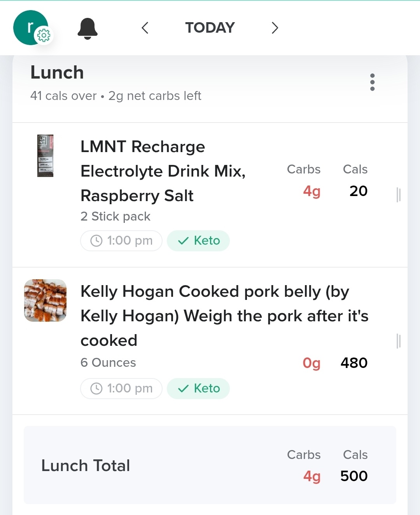The height and width of the screenshot is (515, 420).
Task: Tap Keto tag on pork belly entry
Action: point(198,388)
